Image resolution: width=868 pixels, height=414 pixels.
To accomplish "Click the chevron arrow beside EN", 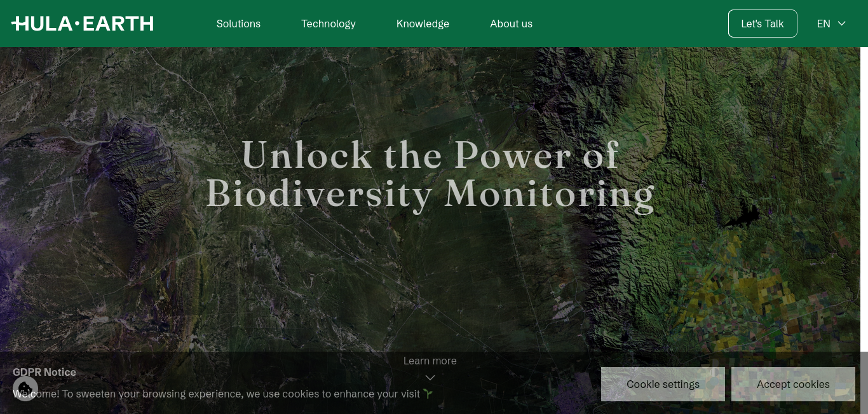I will coord(842,24).
